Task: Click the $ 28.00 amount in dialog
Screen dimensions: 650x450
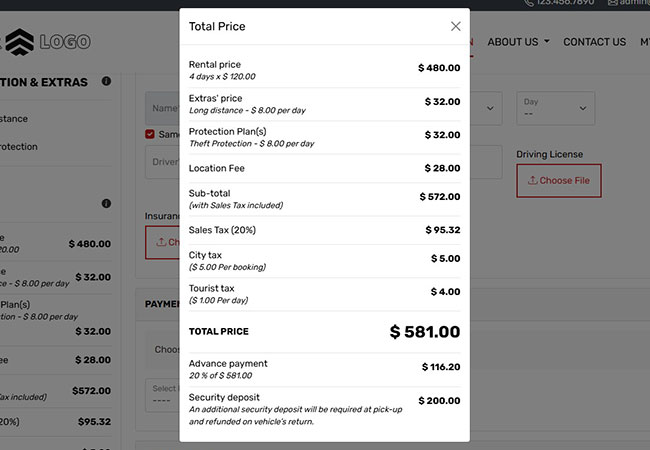Action: pyautogui.click(x=442, y=168)
